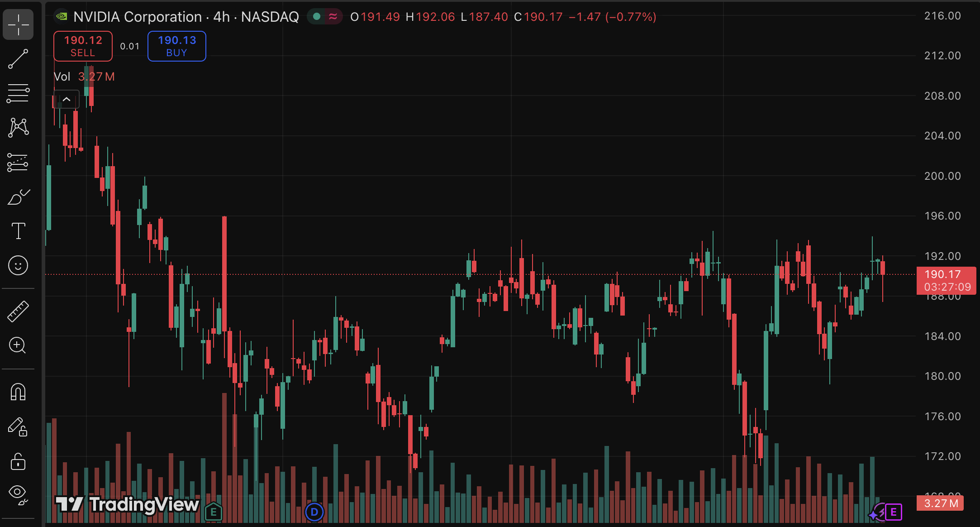Select the XABCD Pattern tool
Screen dimensions: 980x527
(18, 128)
